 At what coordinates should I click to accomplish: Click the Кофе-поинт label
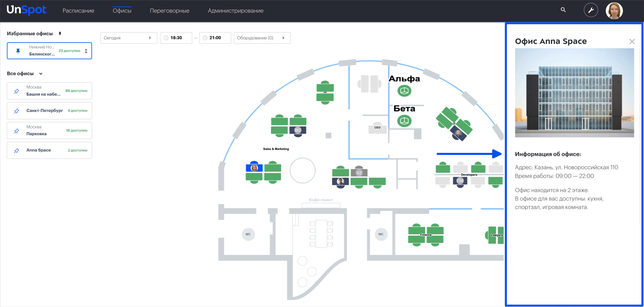pos(321,200)
